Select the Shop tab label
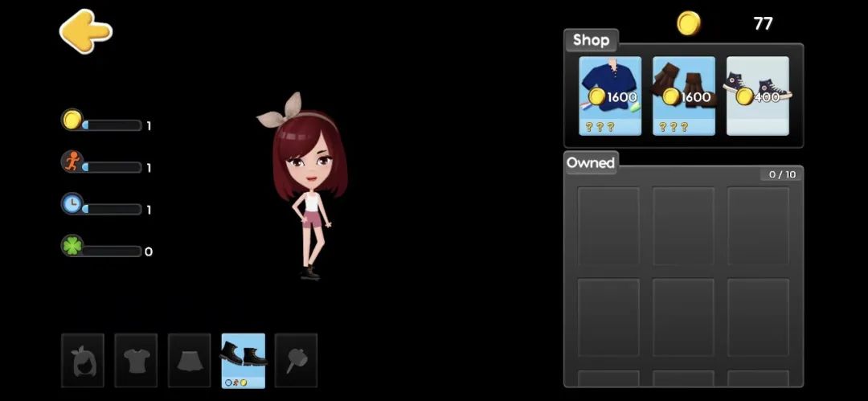The width and height of the screenshot is (868, 401). tap(592, 40)
